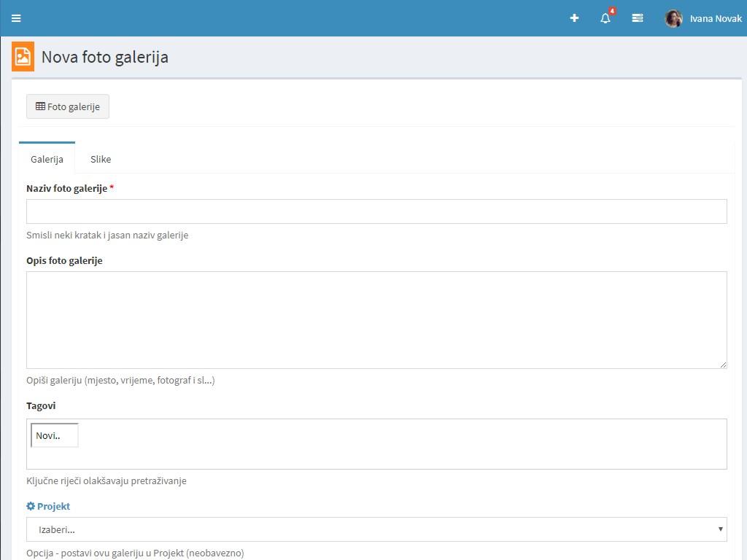Click the plus icon in top bar
Viewport: 747px width, 560px height.
pos(574,18)
